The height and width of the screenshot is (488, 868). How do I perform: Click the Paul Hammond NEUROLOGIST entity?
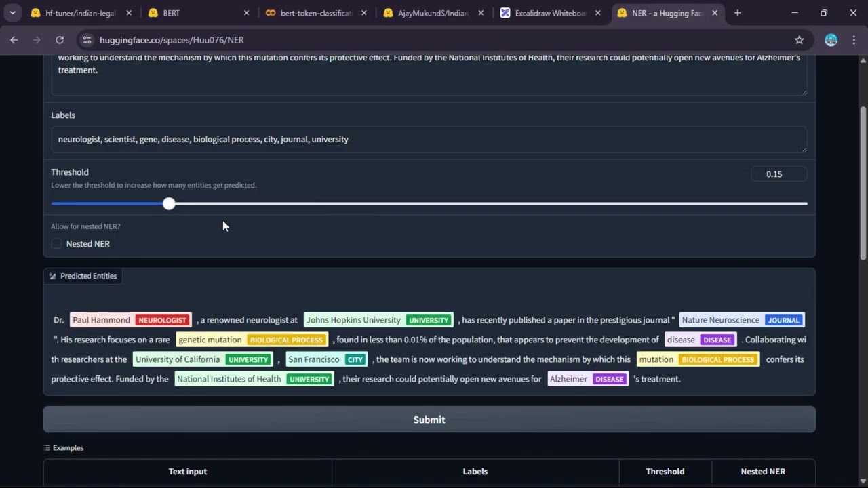click(130, 320)
